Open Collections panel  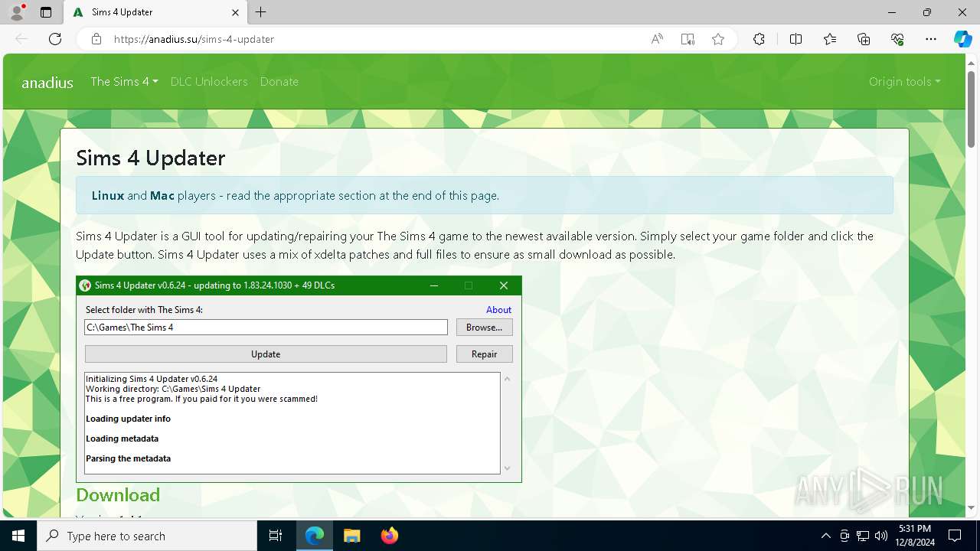point(864,39)
